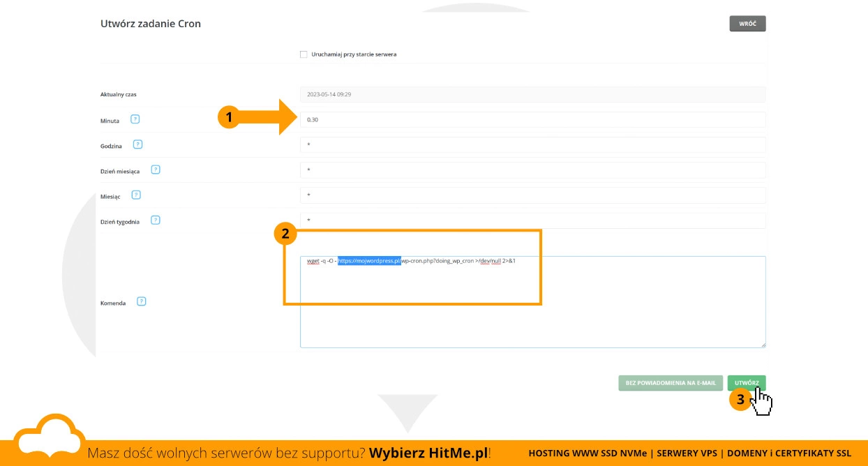Image resolution: width=868 pixels, height=466 pixels.
Task: Click the HitMe cloud logo in banner
Action: [x=49, y=436]
